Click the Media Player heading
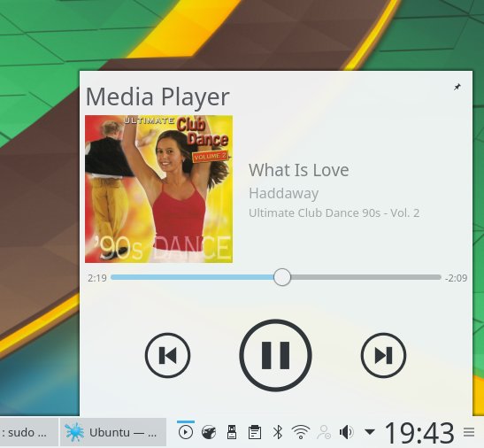484x448 pixels. pos(157,97)
